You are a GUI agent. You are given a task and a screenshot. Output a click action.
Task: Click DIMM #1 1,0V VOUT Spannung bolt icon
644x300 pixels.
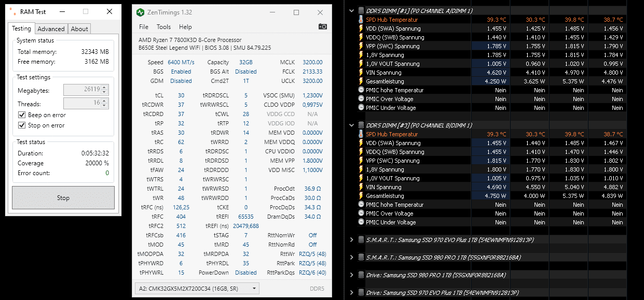(361, 64)
